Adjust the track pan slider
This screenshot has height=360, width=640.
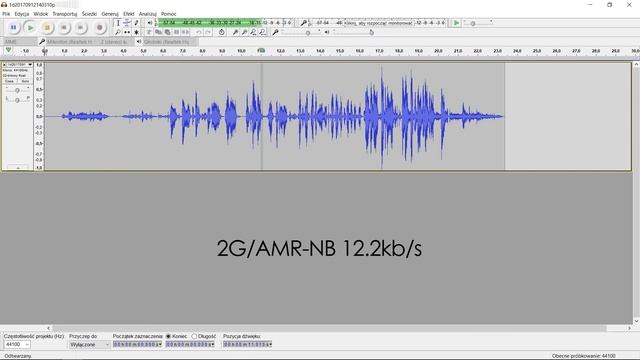(x=17, y=99)
